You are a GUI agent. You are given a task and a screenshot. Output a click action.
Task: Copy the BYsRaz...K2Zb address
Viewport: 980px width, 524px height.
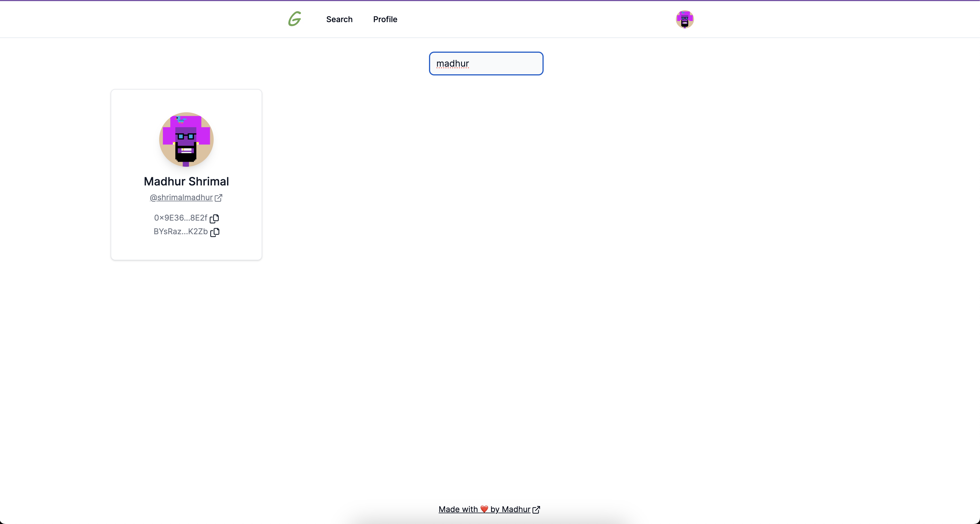(x=214, y=232)
